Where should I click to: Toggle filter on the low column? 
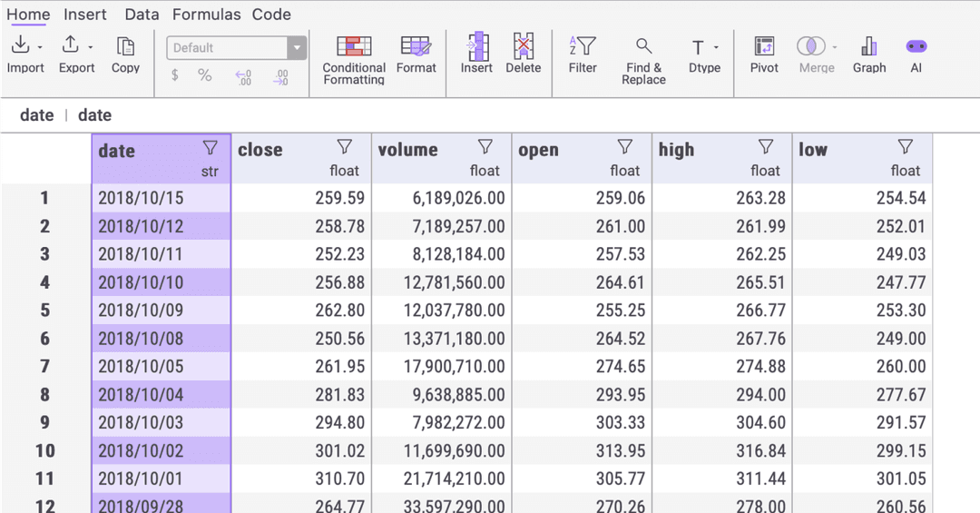pyautogui.click(x=906, y=147)
